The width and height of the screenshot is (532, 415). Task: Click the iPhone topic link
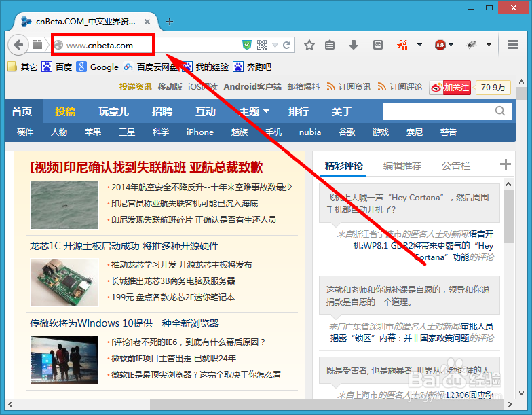(x=200, y=132)
